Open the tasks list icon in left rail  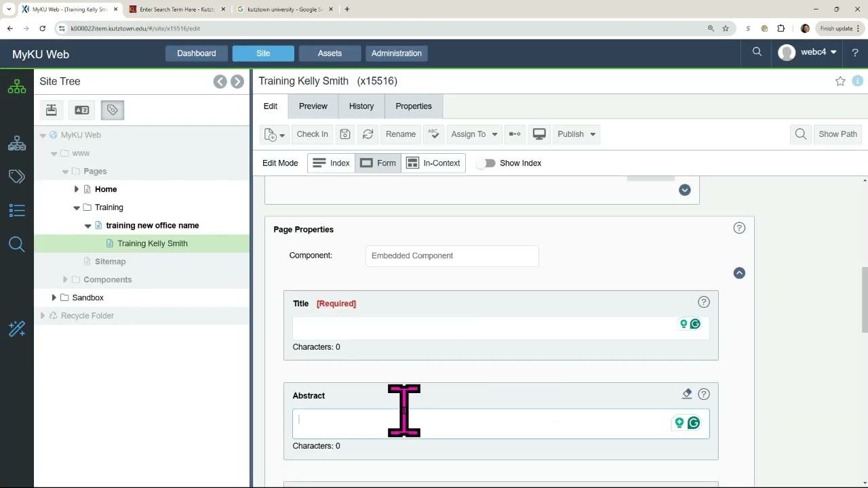click(x=17, y=211)
